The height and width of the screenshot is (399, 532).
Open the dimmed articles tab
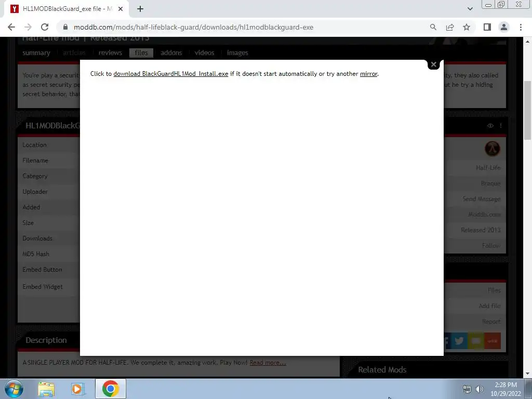[74, 52]
